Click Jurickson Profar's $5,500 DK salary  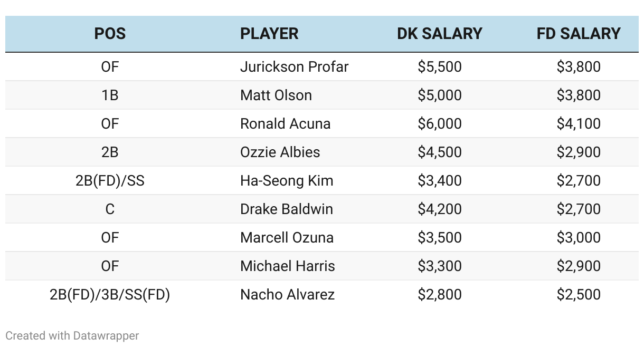click(x=440, y=67)
